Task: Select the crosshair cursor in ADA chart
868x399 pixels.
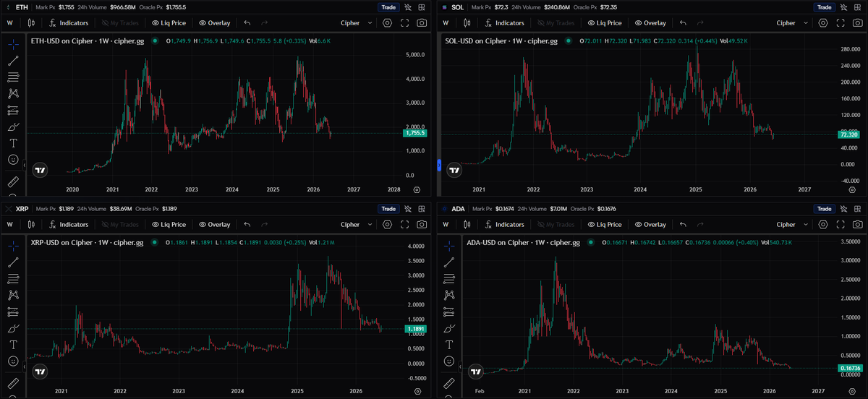Action: tap(449, 245)
